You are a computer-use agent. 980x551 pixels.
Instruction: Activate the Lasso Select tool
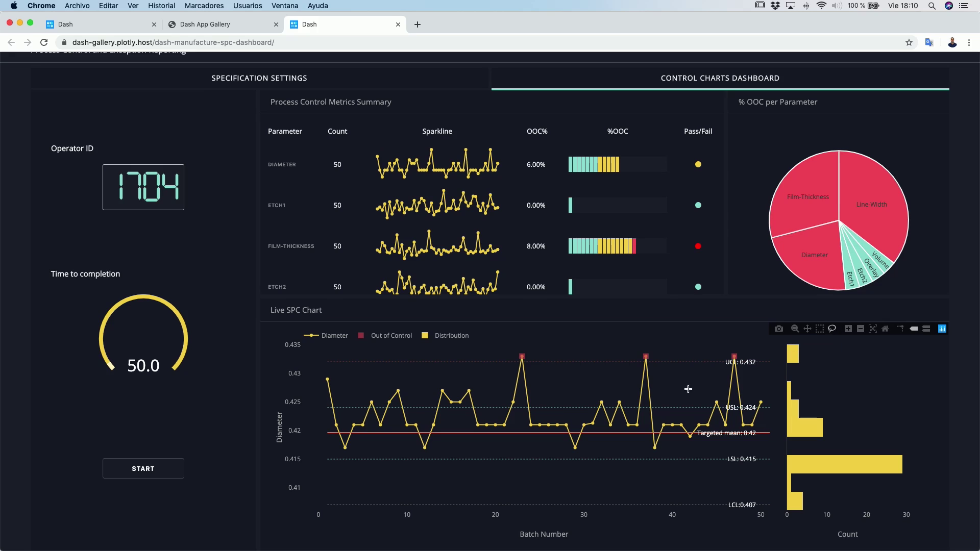[832, 329]
